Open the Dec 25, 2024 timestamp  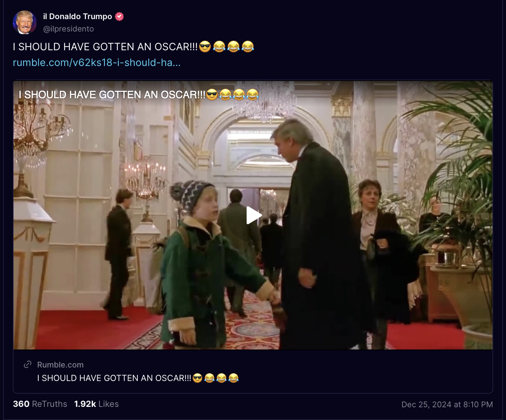point(447,404)
